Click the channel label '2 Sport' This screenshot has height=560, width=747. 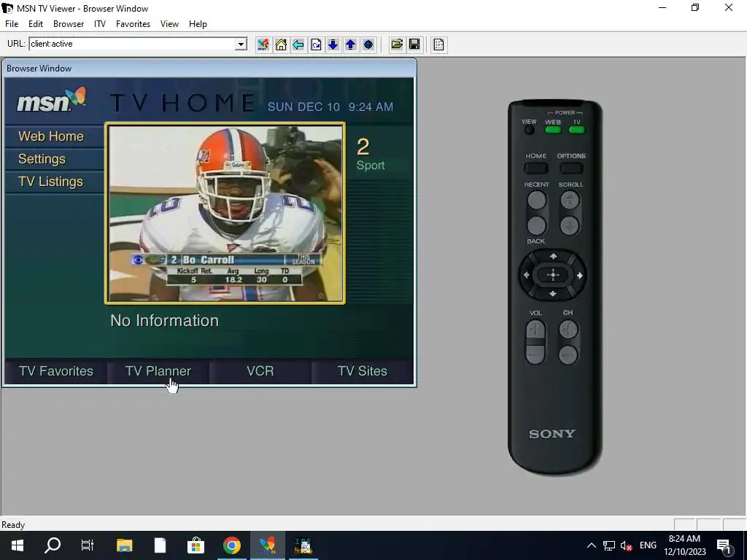pos(370,155)
